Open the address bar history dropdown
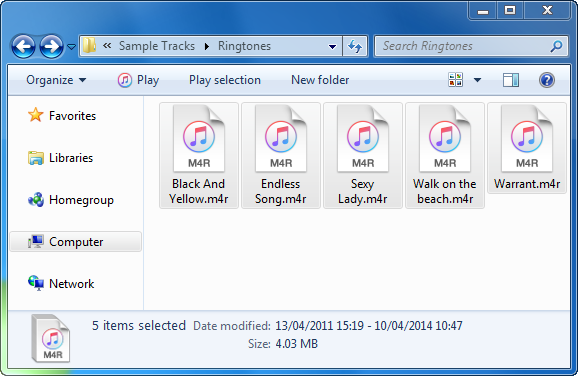 tap(332, 46)
